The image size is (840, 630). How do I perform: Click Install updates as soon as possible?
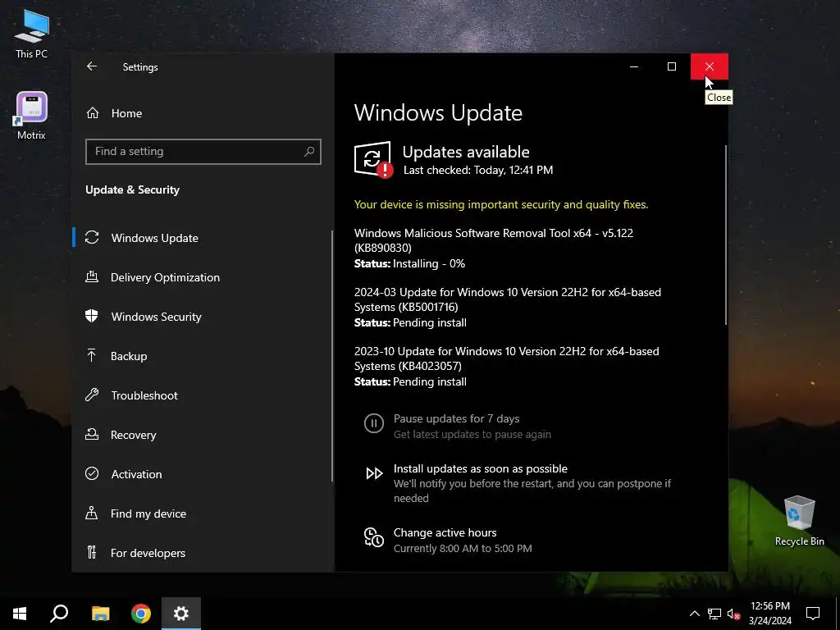481,468
